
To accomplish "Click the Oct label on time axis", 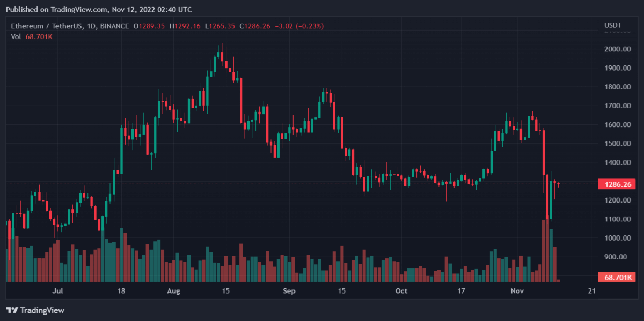I will coord(401,291).
